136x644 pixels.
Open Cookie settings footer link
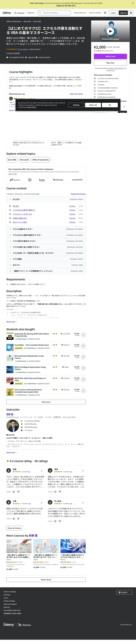9,601
